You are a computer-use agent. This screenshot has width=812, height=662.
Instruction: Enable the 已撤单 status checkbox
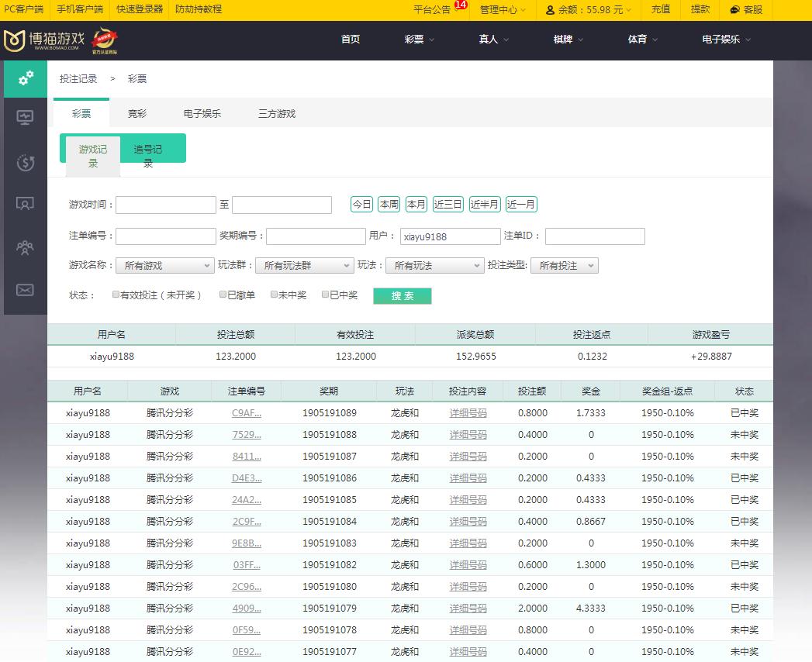223,295
